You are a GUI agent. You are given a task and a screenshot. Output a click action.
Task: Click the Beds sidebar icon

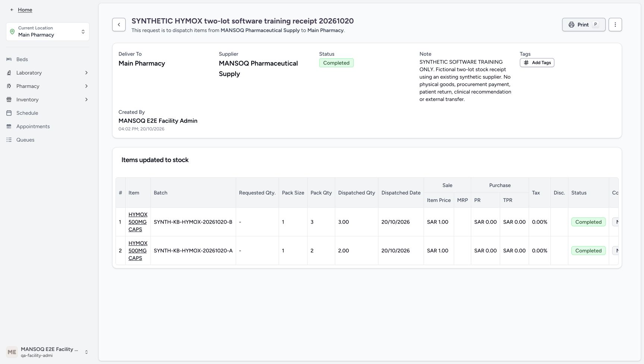9,59
